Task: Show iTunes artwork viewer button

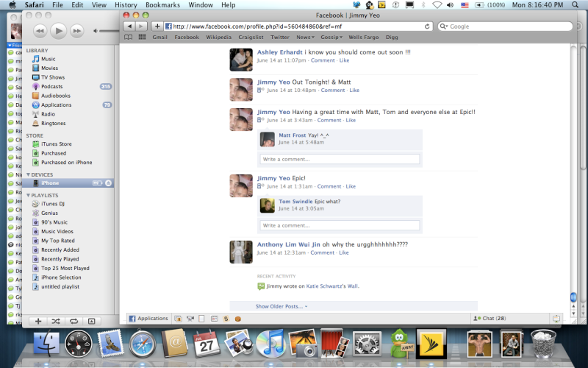Action: point(91,321)
